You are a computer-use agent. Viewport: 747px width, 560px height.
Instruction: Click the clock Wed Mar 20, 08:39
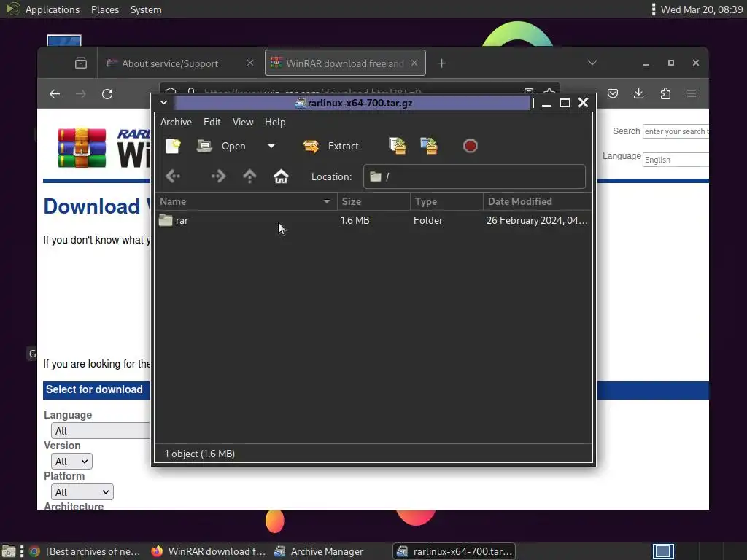coord(701,9)
